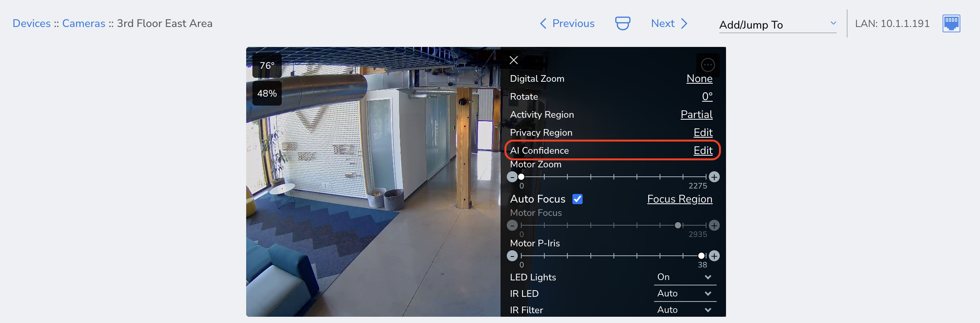Open the ellipsis more-options menu

[x=708, y=65]
